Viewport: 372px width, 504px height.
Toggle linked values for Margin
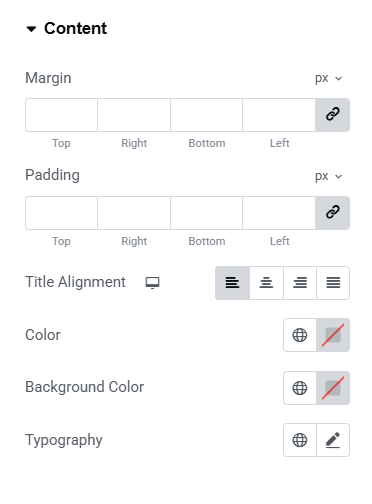click(332, 115)
